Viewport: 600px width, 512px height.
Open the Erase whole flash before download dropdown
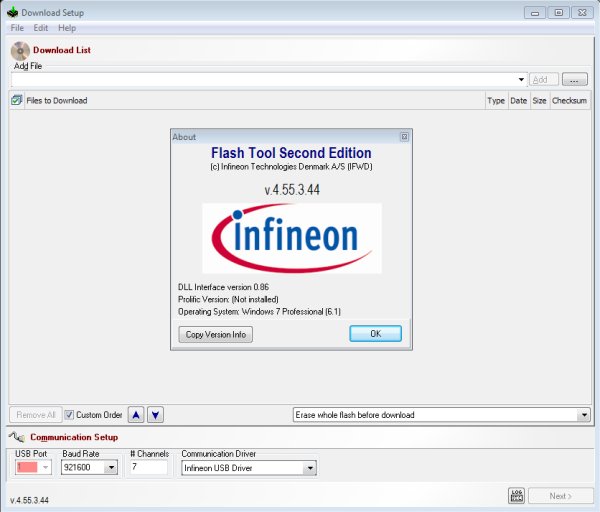[x=442, y=415]
